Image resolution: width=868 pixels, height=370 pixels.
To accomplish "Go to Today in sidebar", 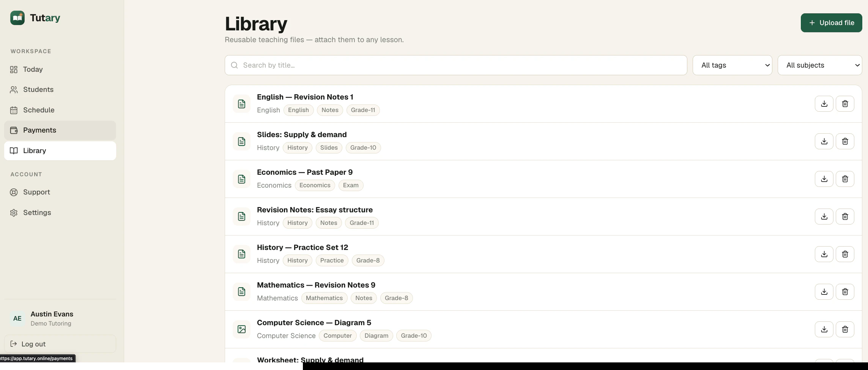I will (60, 70).
